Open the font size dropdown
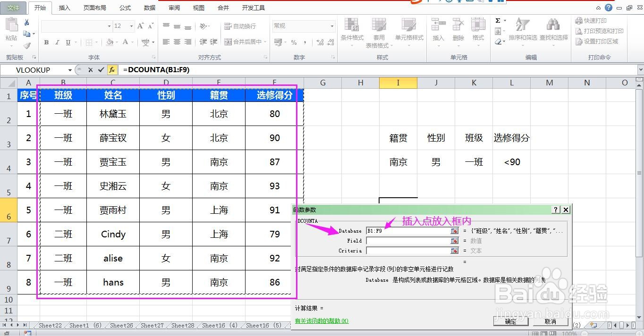 (131, 26)
